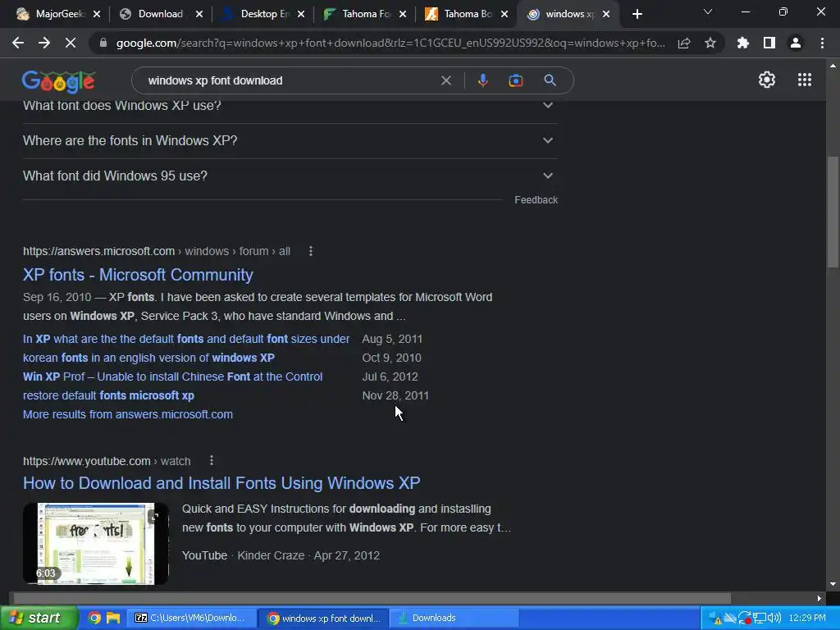Start voice search with the microphone icon
Screen dimensions: 840x630
(x=482, y=80)
